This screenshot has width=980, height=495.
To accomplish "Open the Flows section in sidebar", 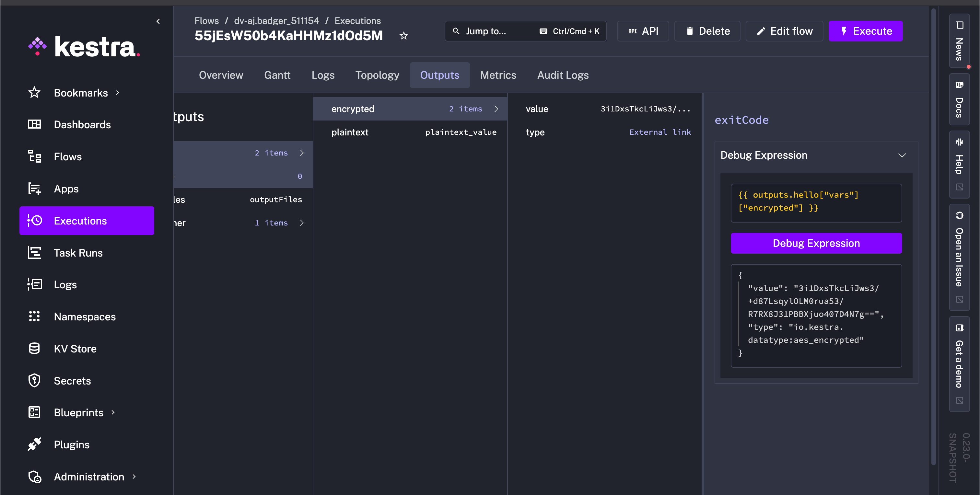I will 67,156.
